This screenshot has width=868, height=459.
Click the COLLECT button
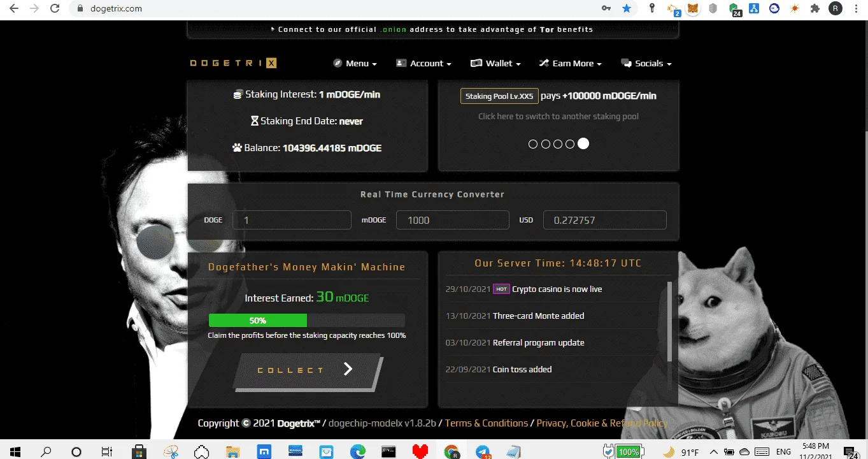pos(308,371)
